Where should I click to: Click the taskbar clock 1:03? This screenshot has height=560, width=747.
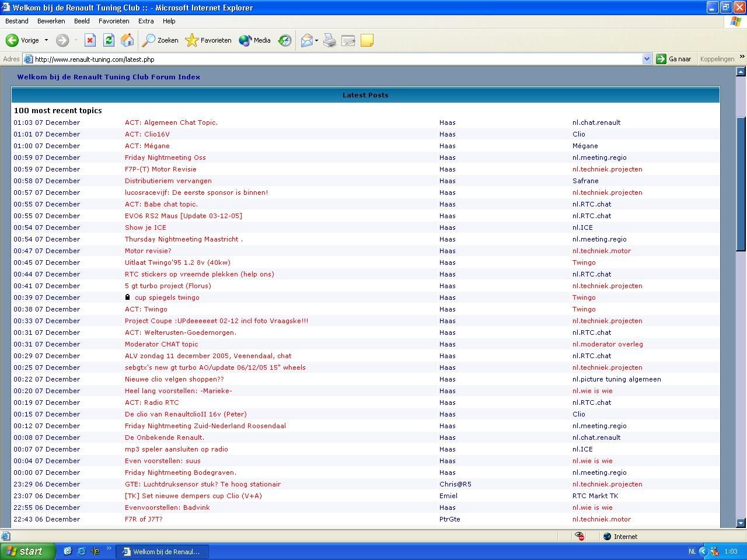click(x=731, y=551)
